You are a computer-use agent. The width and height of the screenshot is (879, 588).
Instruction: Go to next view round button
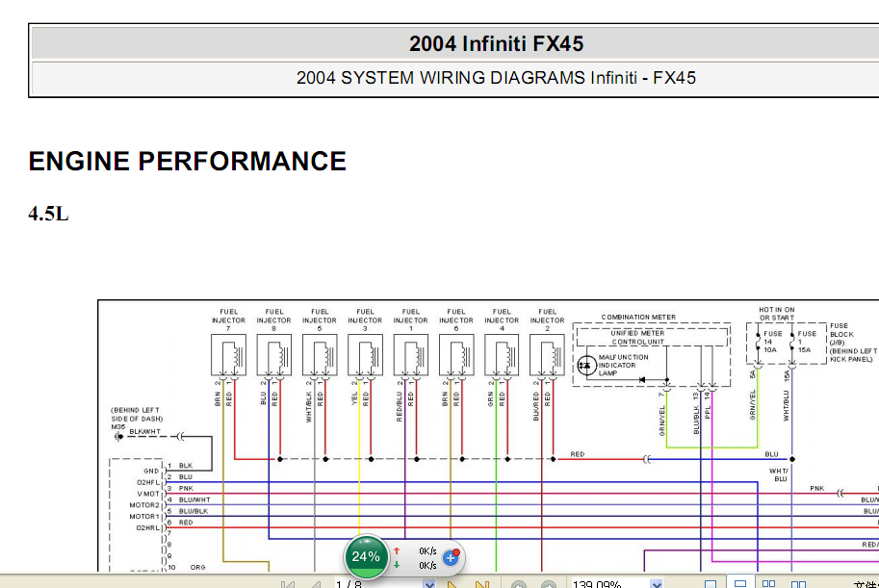[549, 585]
